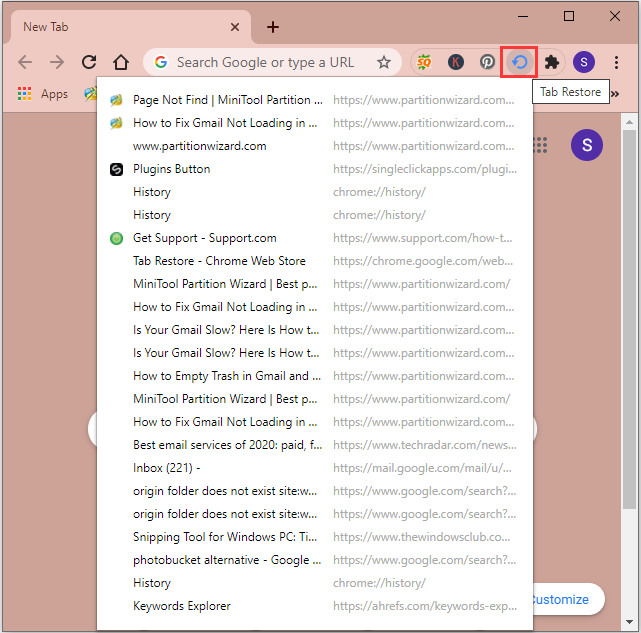Restore the www.partitionwizard.com entry
This screenshot has width=641, height=633.
(x=314, y=146)
